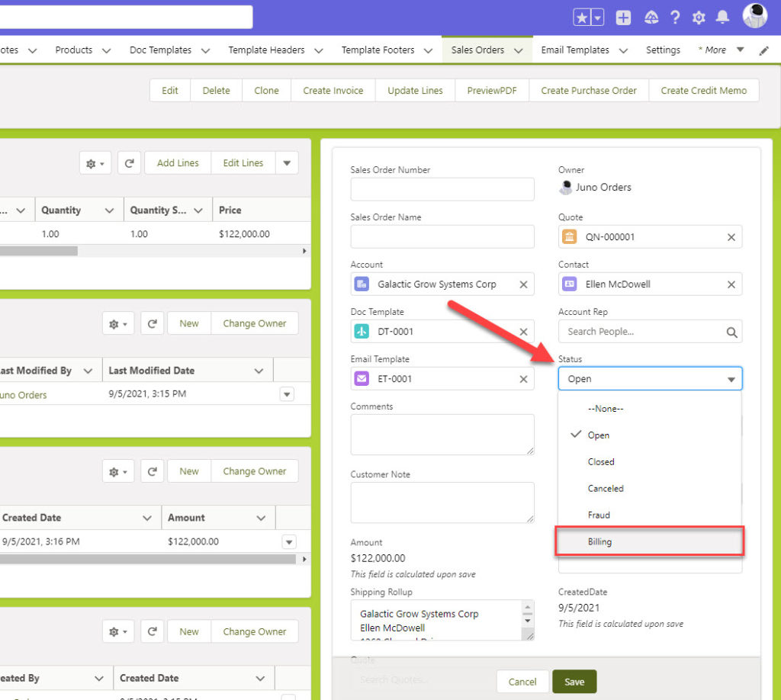The height and width of the screenshot is (700, 781).
Task: Click the Add Lines button
Action: point(178,163)
